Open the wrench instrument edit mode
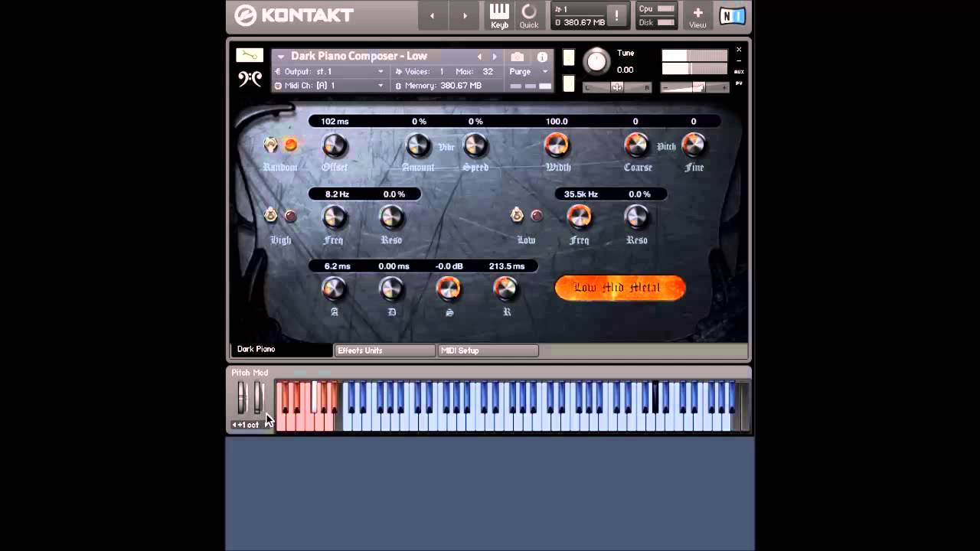Viewport: 980px width, 551px height. coord(249,55)
